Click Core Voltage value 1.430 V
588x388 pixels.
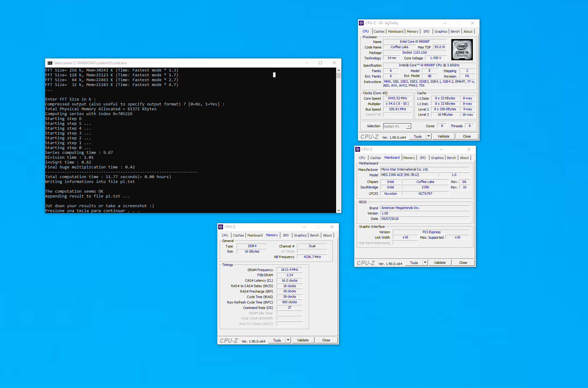[436, 58]
